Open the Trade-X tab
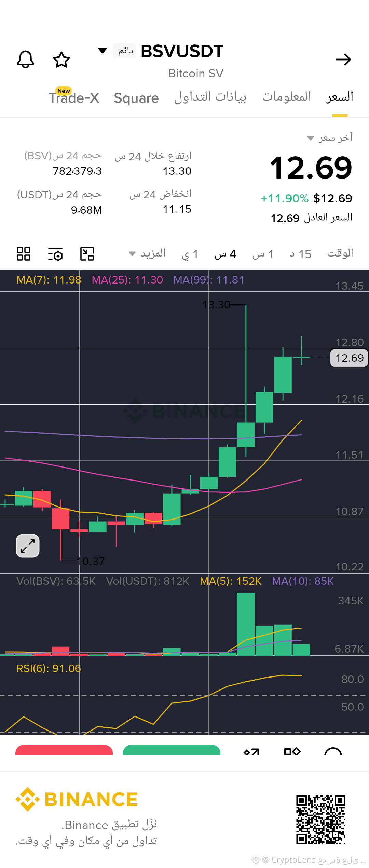This screenshot has width=369, height=868. point(74,97)
